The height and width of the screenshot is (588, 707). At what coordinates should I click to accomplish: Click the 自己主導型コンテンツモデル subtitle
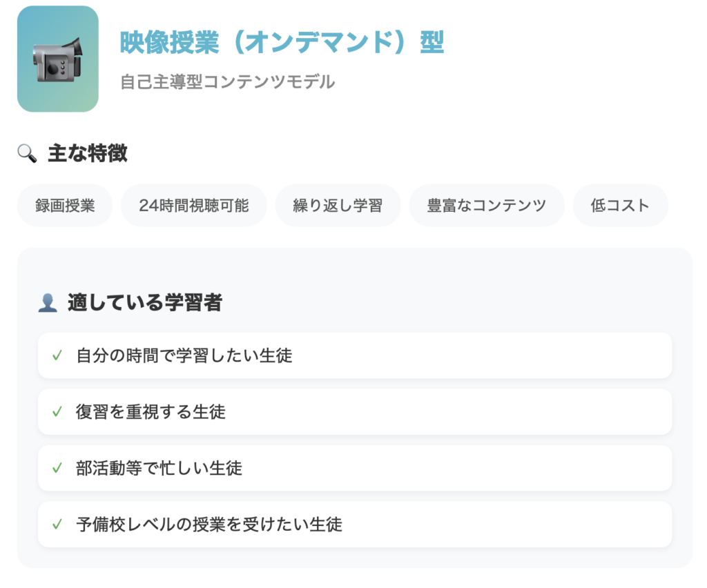[x=228, y=82]
